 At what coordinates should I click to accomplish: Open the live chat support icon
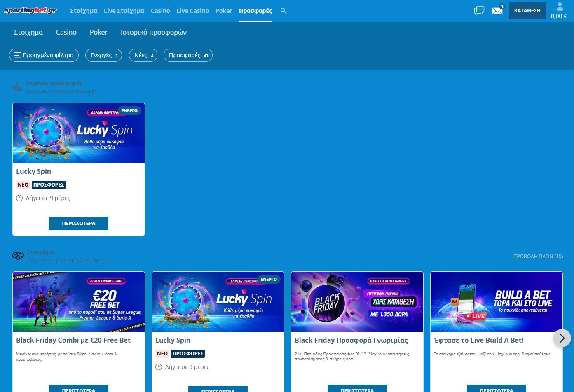(x=479, y=11)
